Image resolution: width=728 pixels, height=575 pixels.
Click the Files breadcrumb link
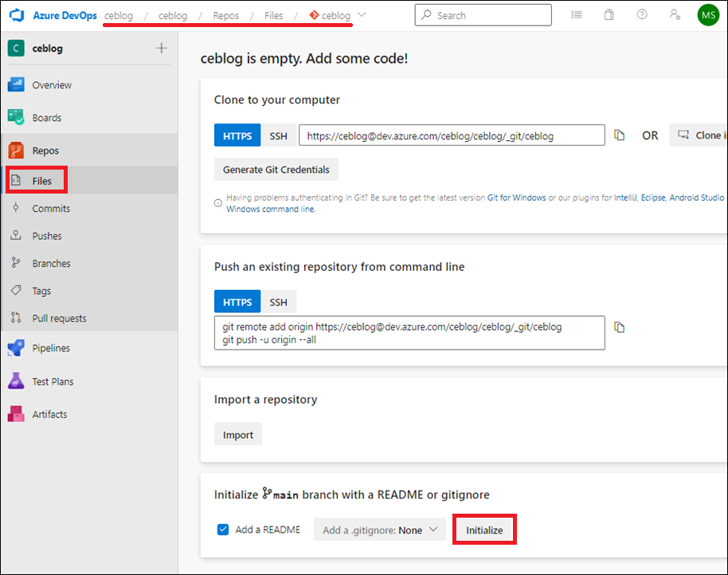pyautogui.click(x=273, y=15)
